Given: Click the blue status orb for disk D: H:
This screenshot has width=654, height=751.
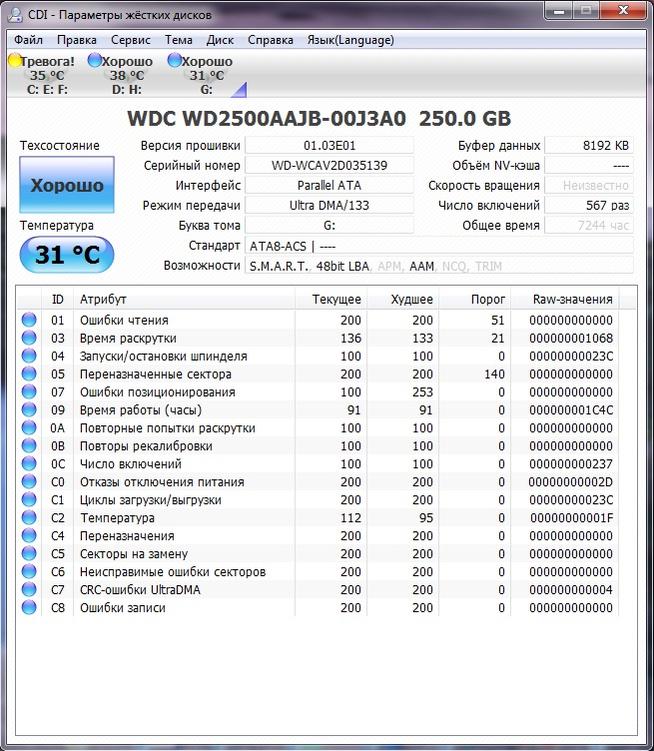Looking at the screenshot, I should [95, 60].
